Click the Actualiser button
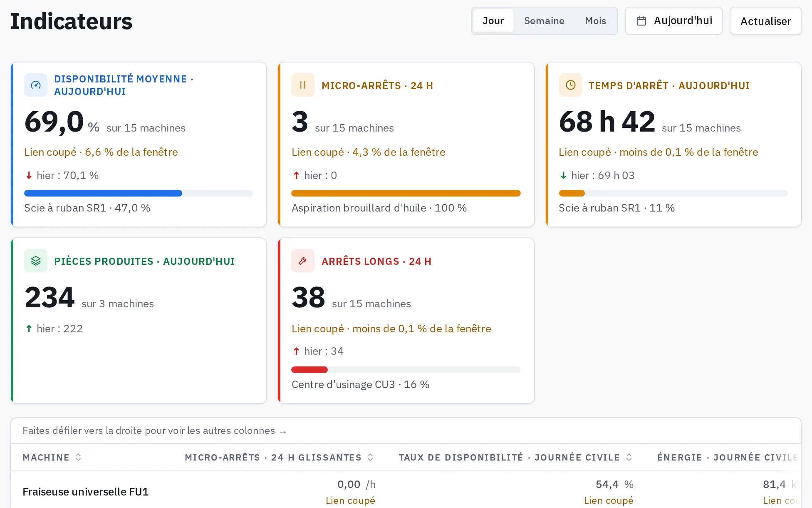 pos(765,21)
